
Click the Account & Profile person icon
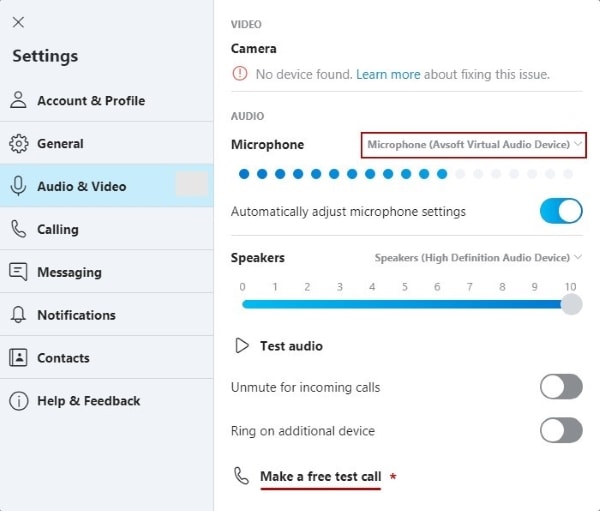[18, 100]
